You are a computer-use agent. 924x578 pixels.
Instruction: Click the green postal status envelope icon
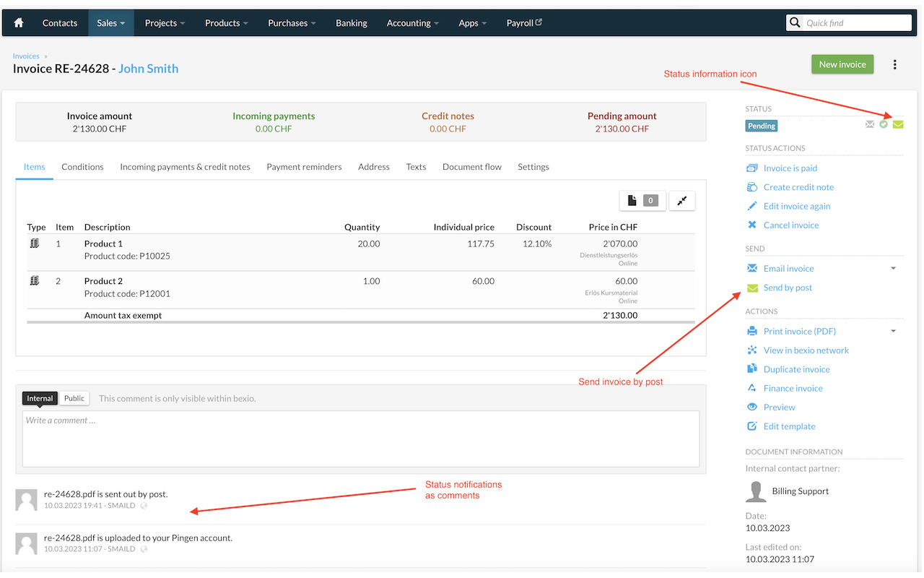(898, 125)
